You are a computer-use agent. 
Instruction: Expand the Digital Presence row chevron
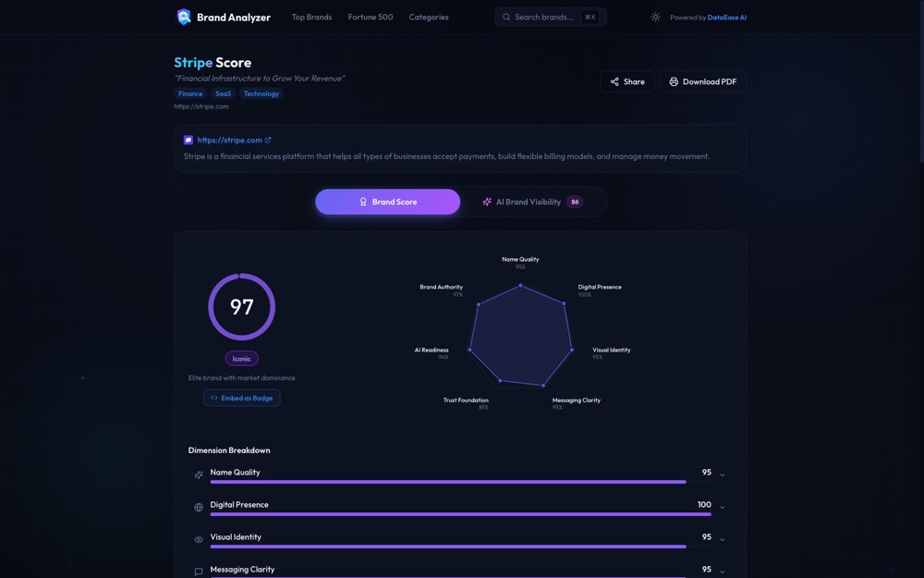click(x=722, y=507)
